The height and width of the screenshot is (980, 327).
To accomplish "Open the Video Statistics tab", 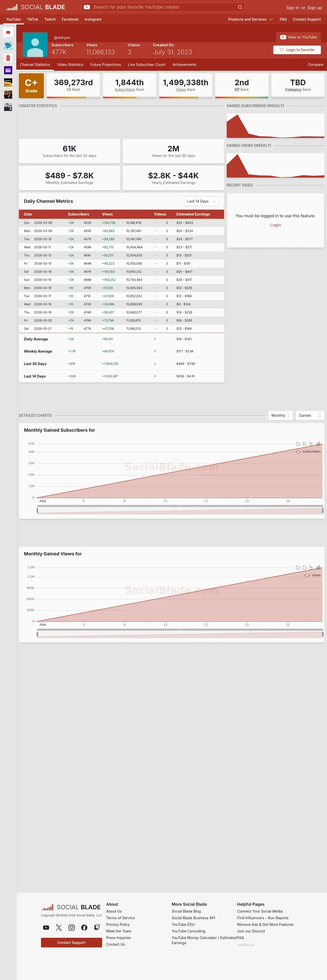I will tap(70, 65).
